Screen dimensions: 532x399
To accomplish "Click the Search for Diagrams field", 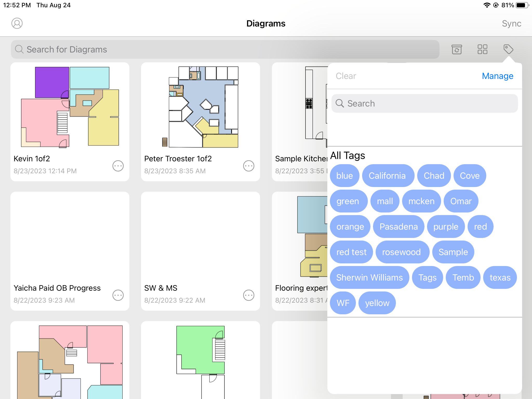I will pos(225,49).
